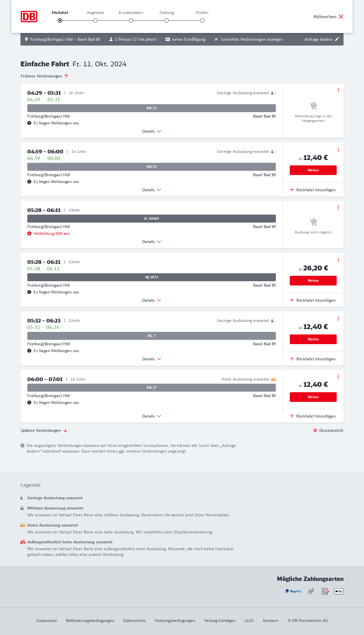
Task: Click the pencil icon next to Anfrage ändern
Action: click(x=337, y=39)
